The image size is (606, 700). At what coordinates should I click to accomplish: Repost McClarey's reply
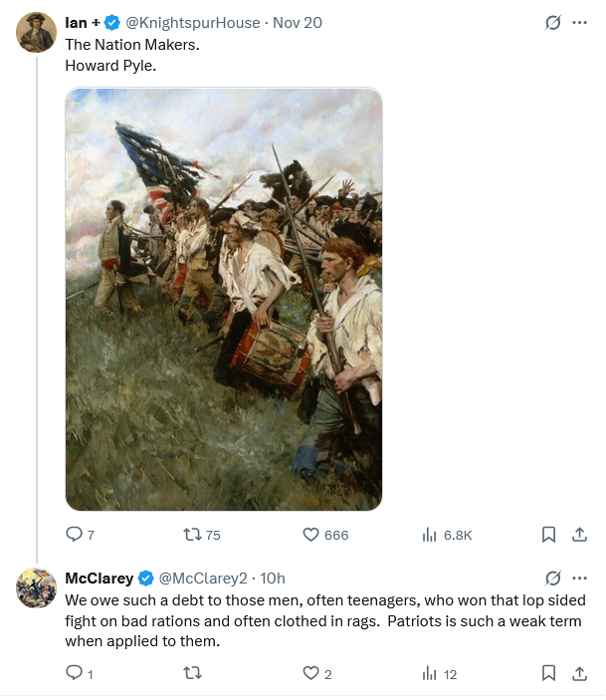pyautogui.click(x=192, y=672)
